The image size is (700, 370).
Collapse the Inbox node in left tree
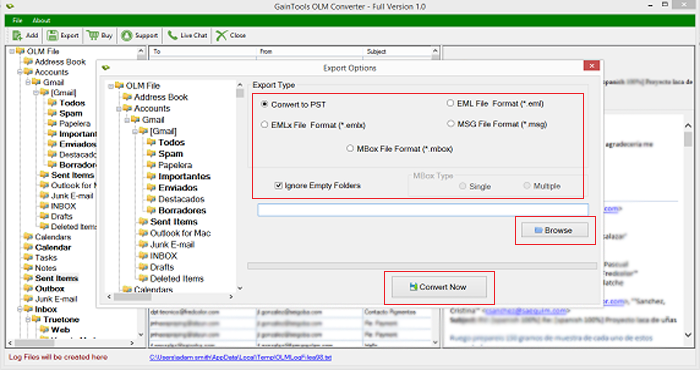20,309
